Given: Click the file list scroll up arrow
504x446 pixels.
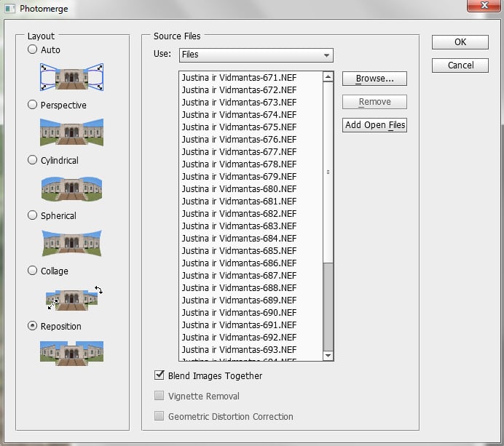Looking at the screenshot, I should pyautogui.click(x=328, y=76).
